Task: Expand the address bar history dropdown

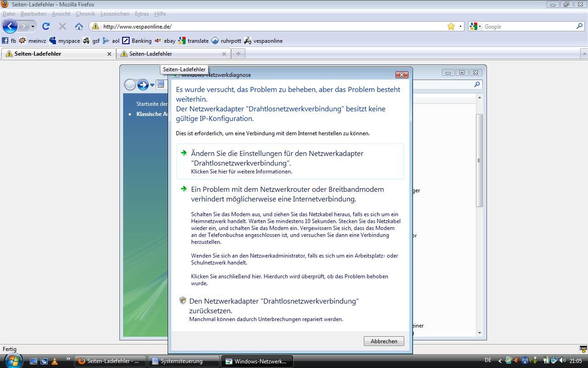Action: (x=460, y=26)
